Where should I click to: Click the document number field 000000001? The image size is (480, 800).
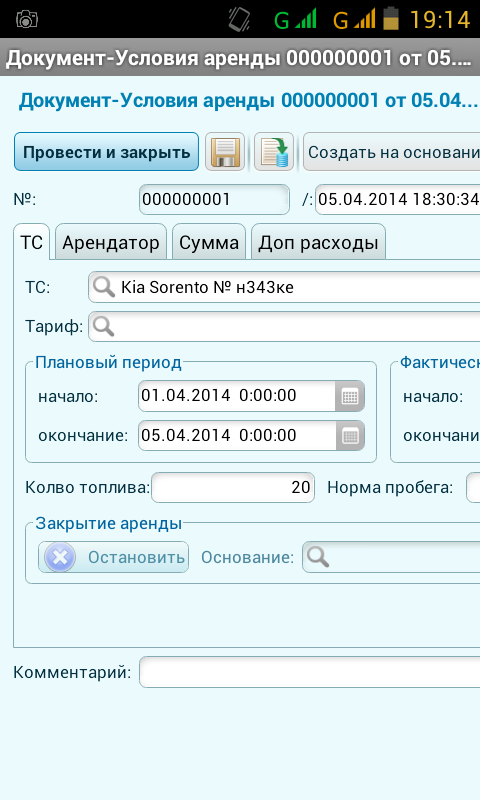[x=214, y=199]
